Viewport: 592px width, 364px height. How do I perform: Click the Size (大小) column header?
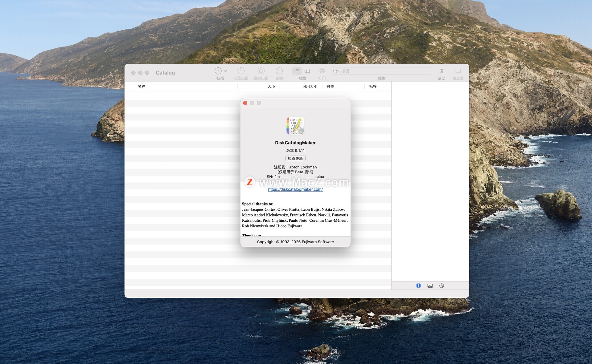(x=271, y=87)
